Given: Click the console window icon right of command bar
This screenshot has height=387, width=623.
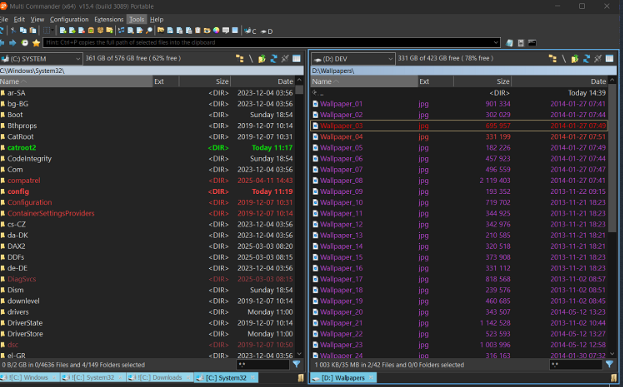Looking at the screenshot, I should [x=532, y=43].
